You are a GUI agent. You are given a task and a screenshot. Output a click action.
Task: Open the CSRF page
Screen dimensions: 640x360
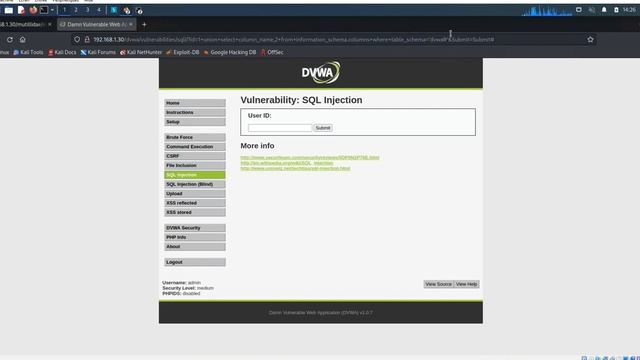click(195, 156)
